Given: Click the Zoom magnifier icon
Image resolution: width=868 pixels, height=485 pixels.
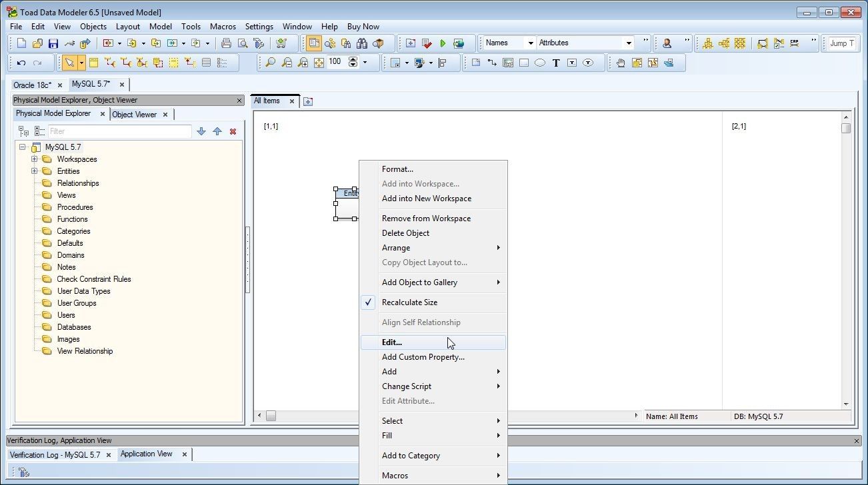Looking at the screenshot, I should (270, 63).
